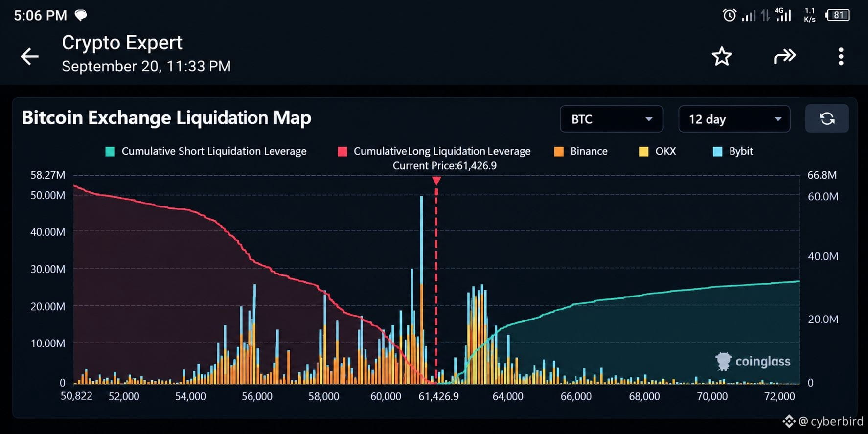Star this post as favorite
The width and height of the screenshot is (868, 434).
[x=722, y=56]
